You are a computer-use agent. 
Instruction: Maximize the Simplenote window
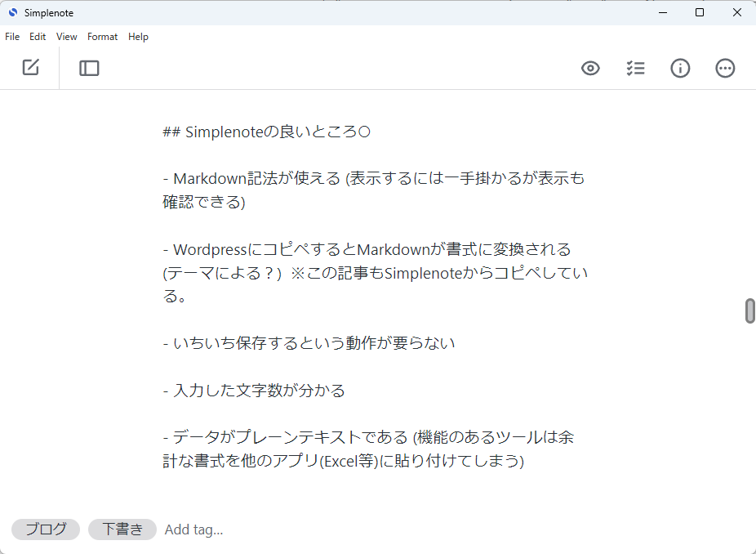click(700, 12)
